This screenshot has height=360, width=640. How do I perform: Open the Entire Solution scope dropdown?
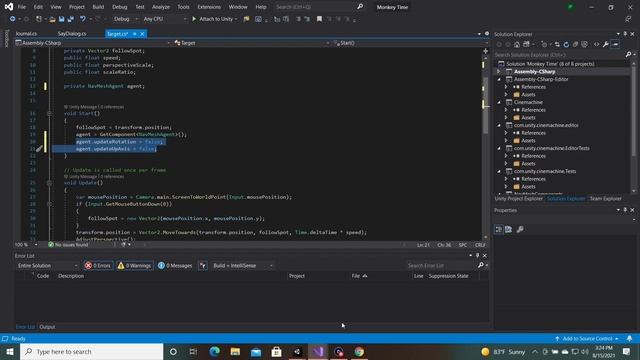[47, 265]
